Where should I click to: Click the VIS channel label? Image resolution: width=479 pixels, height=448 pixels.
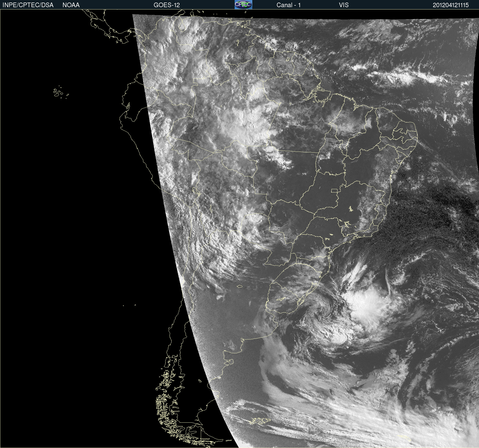pyautogui.click(x=343, y=5)
